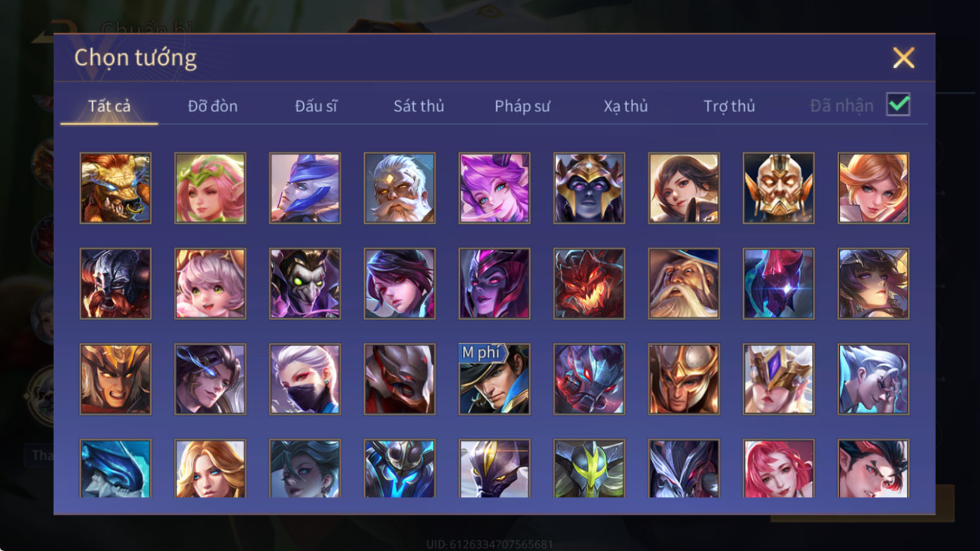Pick the green-eyed plague doctor hero
Screen dimensions: 980x551
pyautogui.click(x=305, y=283)
